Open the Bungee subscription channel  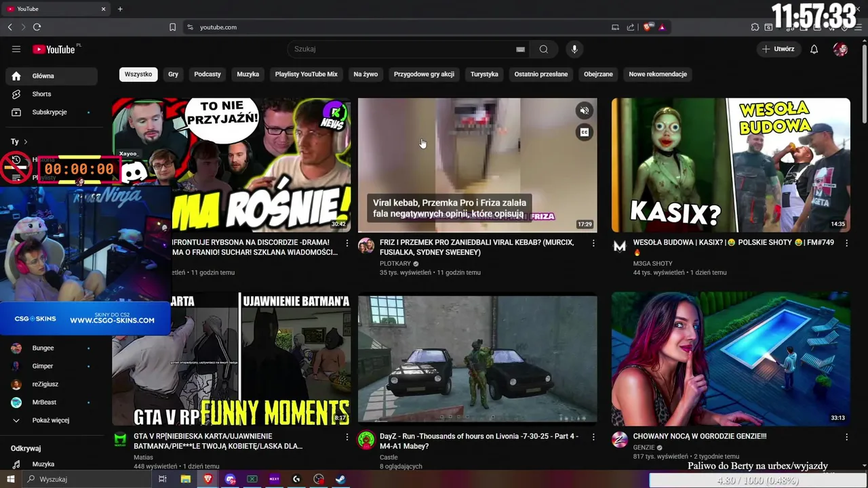(x=52, y=348)
